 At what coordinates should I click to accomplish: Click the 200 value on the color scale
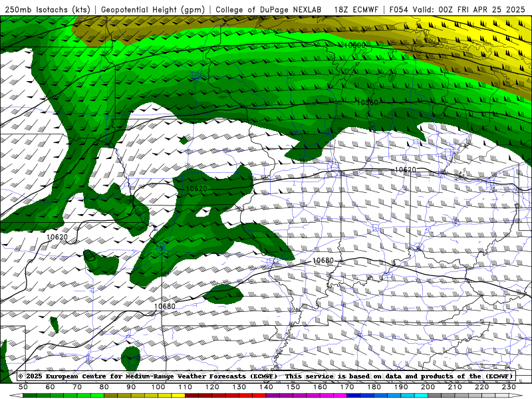(x=428, y=387)
